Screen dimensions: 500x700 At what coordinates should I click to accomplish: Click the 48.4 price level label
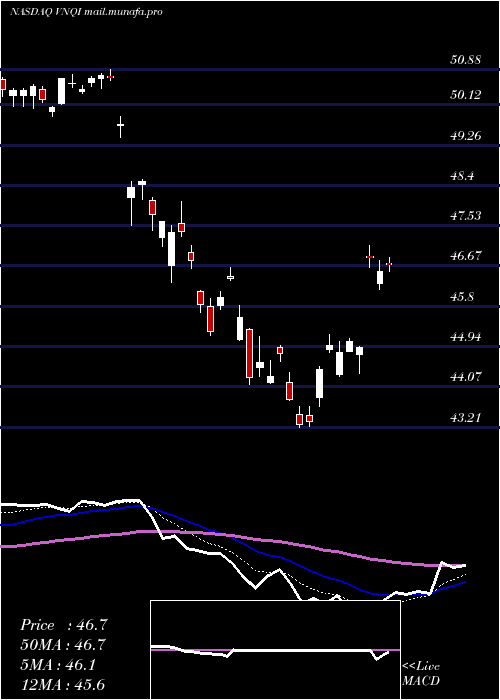[462, 176]
